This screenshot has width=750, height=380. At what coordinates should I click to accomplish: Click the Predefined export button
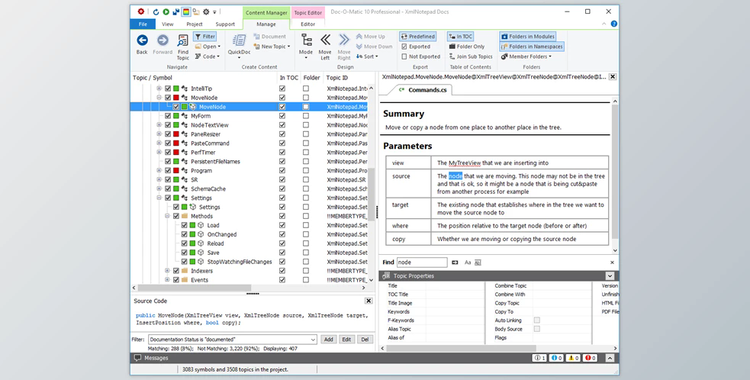pyautogui.click(x=418, y=36)
